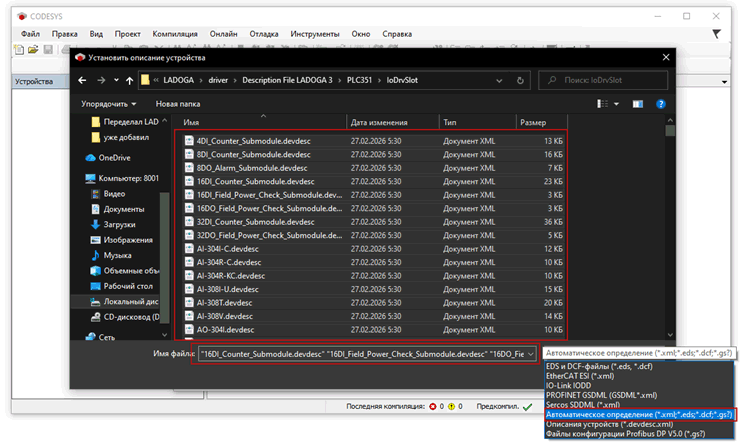Select file AI-304I-C.devdesc

pyautogui.click(x=228, y=249)
